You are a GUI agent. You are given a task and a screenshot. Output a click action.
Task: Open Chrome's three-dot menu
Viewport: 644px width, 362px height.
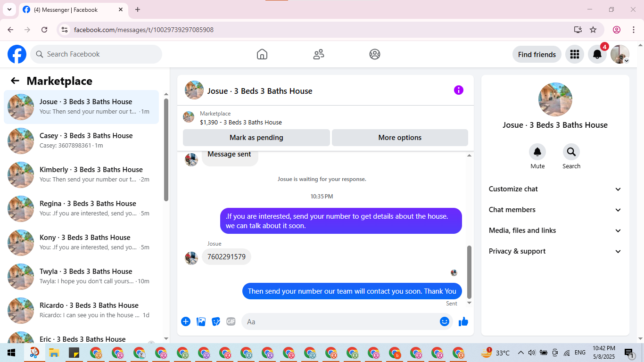[634, 30]
